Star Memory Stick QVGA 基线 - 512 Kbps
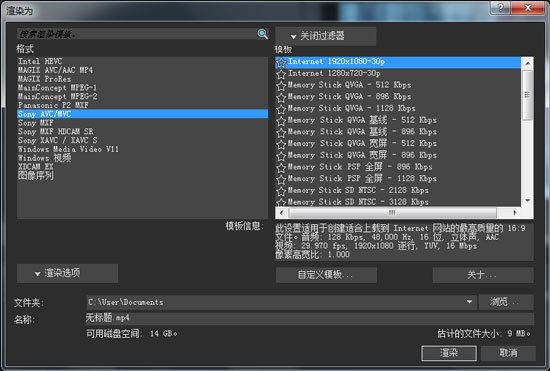550x371 pixels. coord(281,121)
